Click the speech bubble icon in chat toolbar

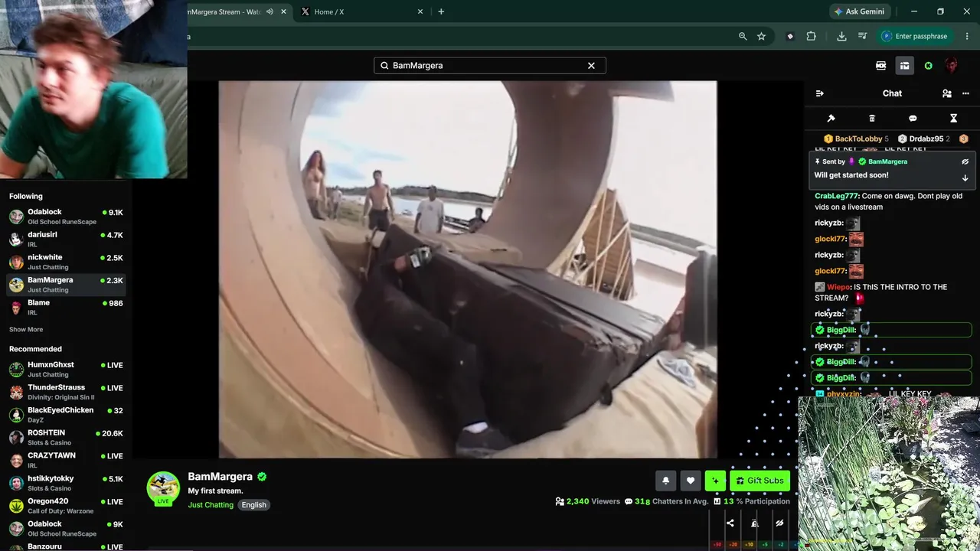pyautogui.click(x=913, y=119)
